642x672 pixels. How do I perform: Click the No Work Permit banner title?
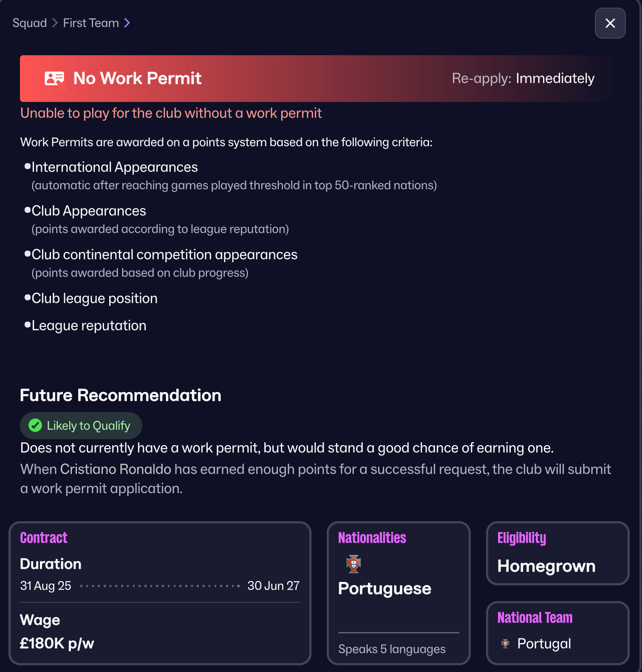[x=137, y=79]
